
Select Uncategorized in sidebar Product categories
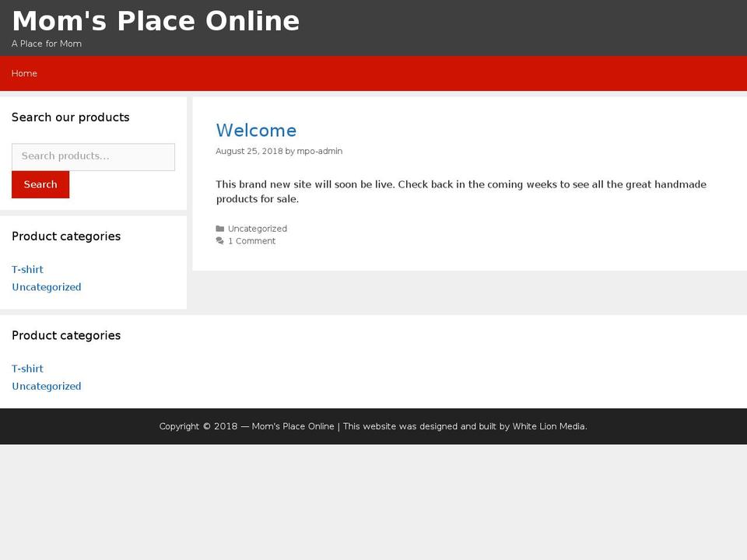pos(47,287)
